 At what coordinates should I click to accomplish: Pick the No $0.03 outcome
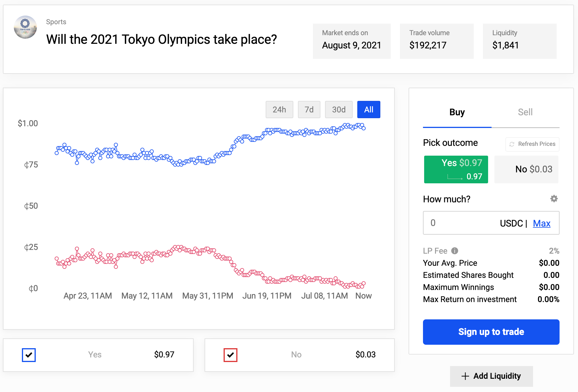point(526,169)
